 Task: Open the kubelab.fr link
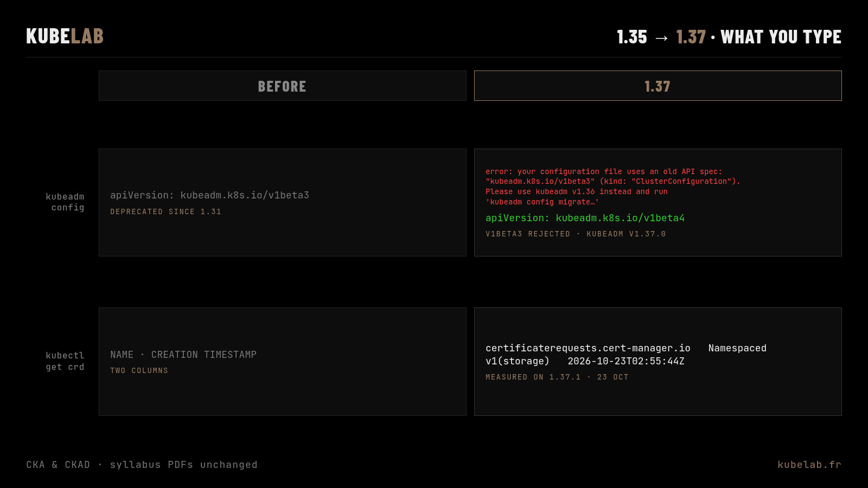point(809,465)
